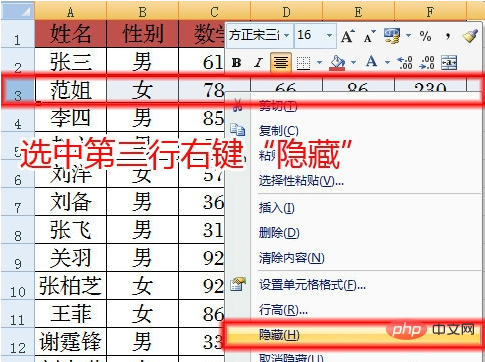
Task: Select row 7 header
Action: coord(17,202)
